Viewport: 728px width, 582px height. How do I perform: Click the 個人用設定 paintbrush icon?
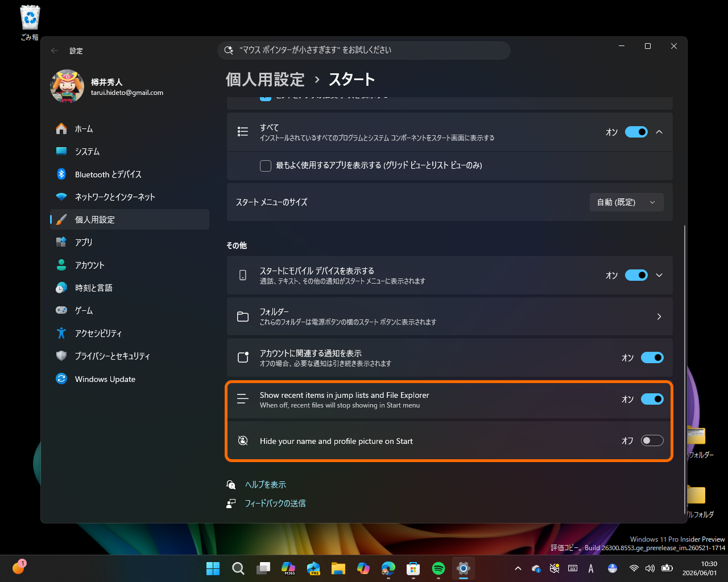click(x=61, y=219)
